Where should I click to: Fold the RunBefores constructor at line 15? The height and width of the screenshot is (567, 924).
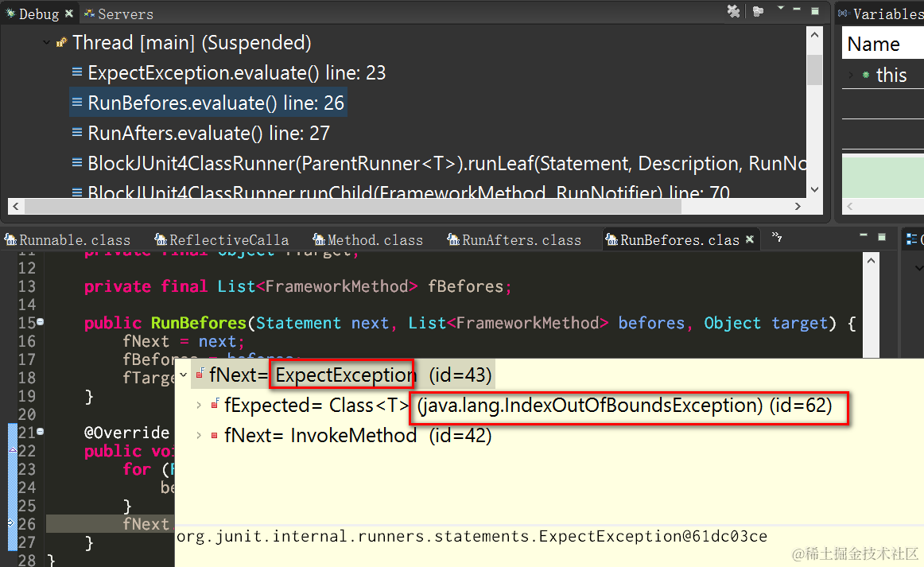pyautogui.click(x=40, y=322)
